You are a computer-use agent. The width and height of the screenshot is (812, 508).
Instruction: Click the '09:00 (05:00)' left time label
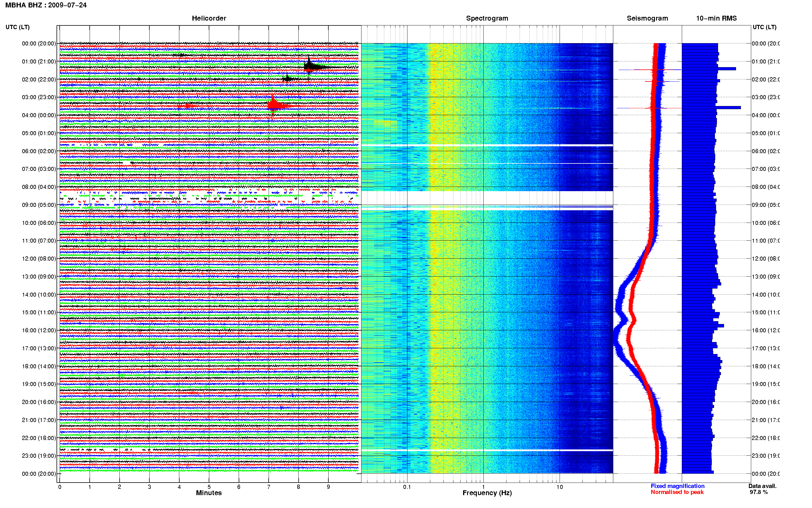[x=39, y=205]
